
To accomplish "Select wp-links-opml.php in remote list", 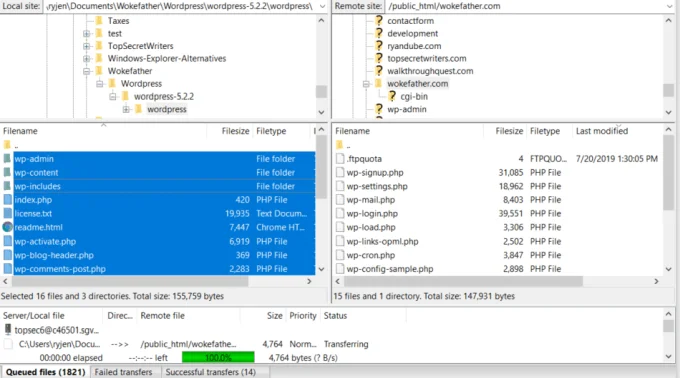I will click(498, 241).
